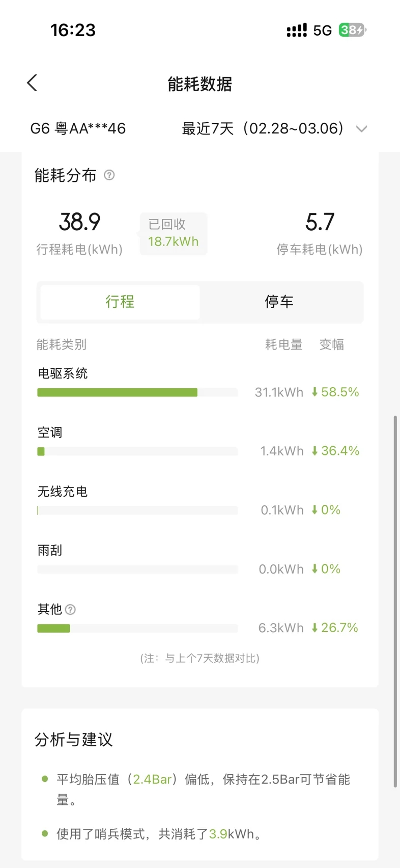Click the vertical scrollbar on right
The image size is (400, 868).
pyautogui.click(x=395, y=601)
